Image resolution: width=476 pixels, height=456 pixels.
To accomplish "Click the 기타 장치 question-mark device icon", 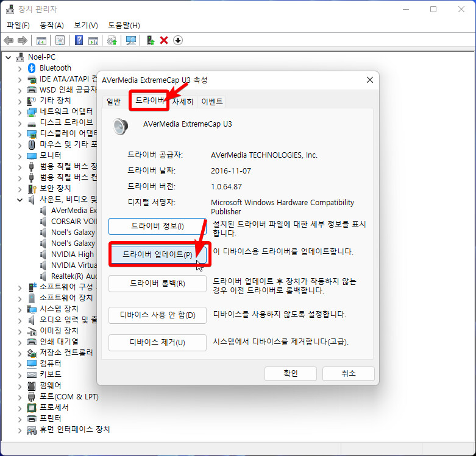I will tap(32, 101).
